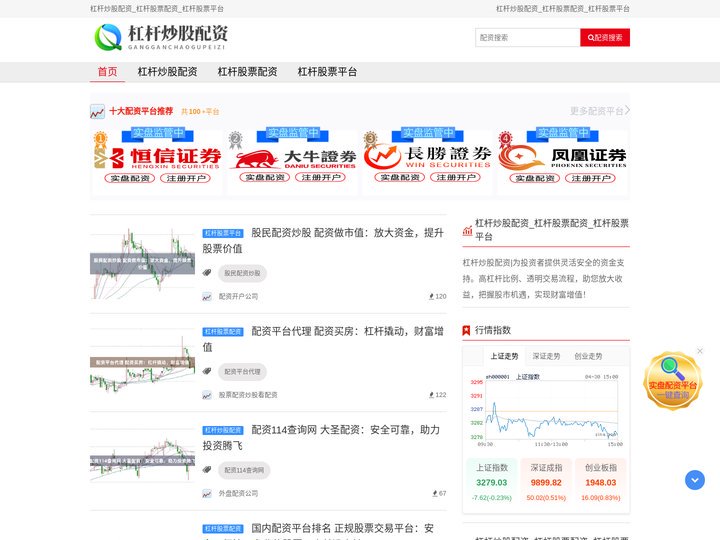Viewport: 720px width, 540px height.
Task: Click the 股民配资炒股 tag pill
Action: 242,273
